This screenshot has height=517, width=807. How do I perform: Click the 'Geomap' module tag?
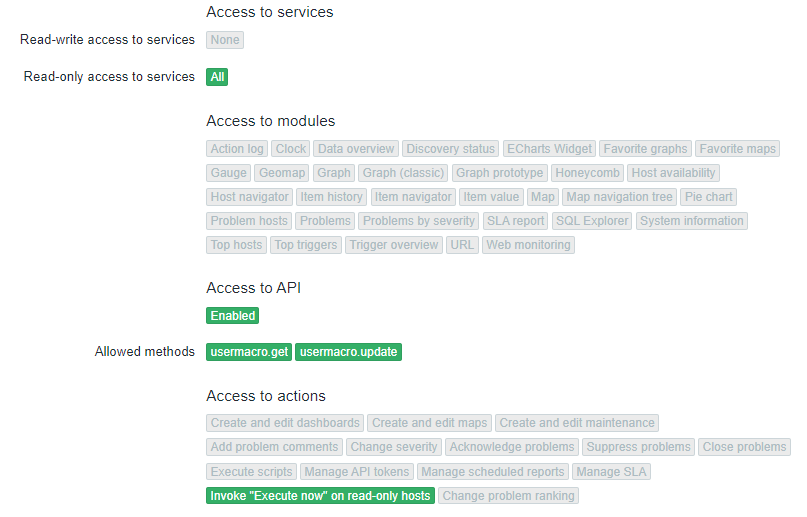(282, 173)
